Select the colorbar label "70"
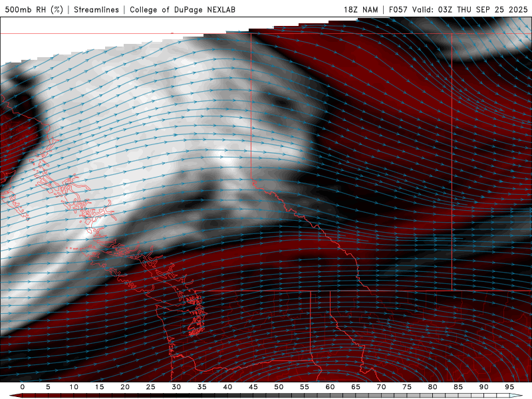 pos(381,387)
